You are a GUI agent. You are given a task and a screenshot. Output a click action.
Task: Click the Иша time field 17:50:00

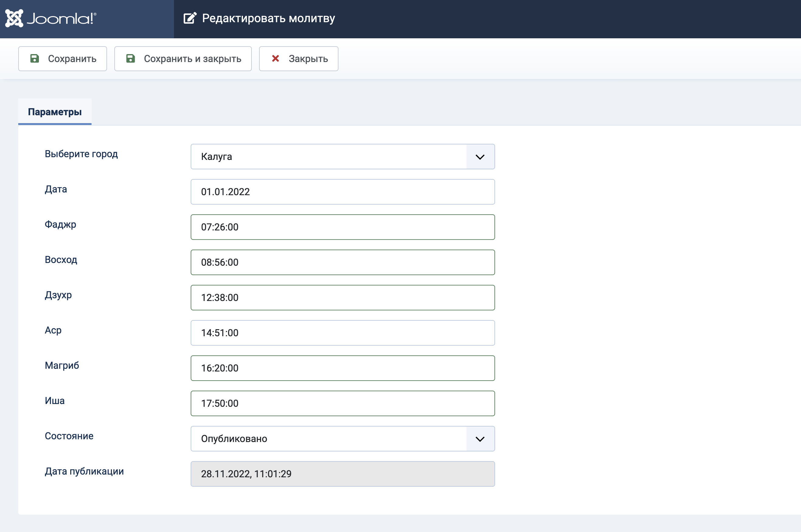tap(343, 404)
